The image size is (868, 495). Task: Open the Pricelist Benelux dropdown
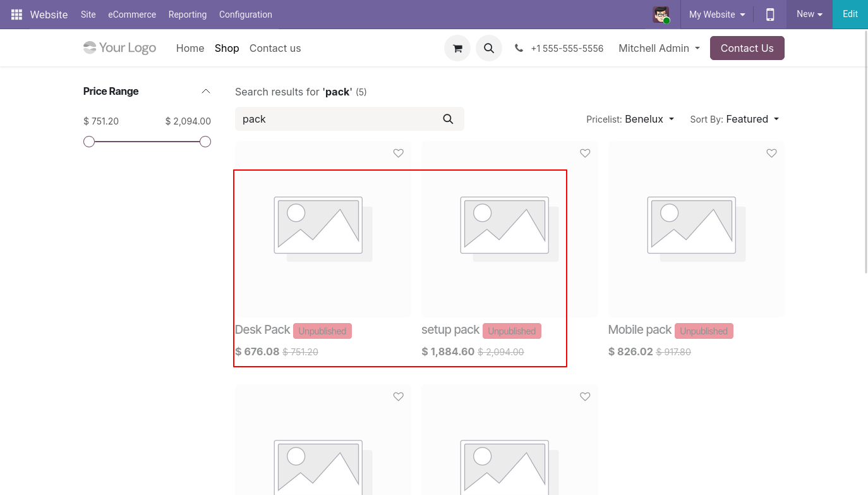pos(630,119)
